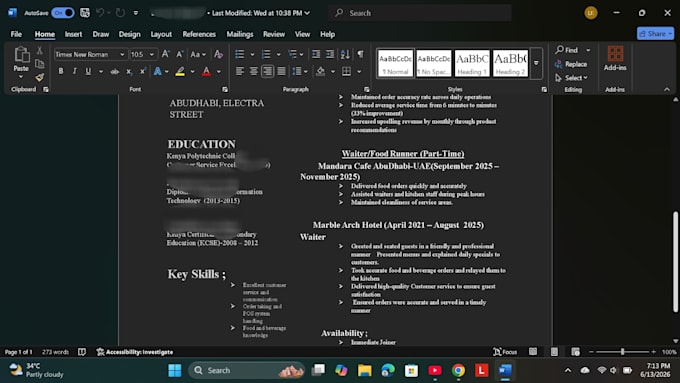Apply the yellow text highlight color
The image size is (680, 383).
[x=180, y=72]
